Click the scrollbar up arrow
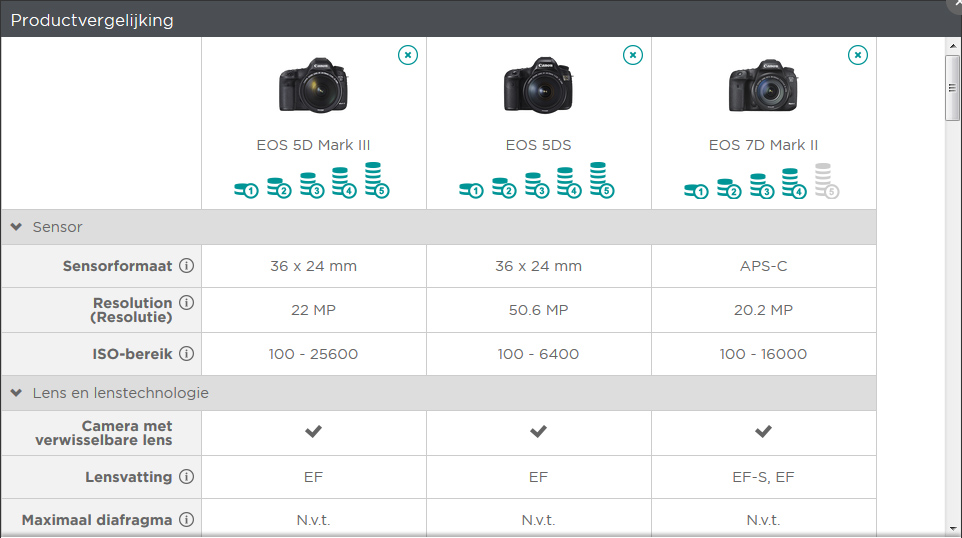This screenshot has width=962, height=538. pyautogui.click(x=953, y=45)
